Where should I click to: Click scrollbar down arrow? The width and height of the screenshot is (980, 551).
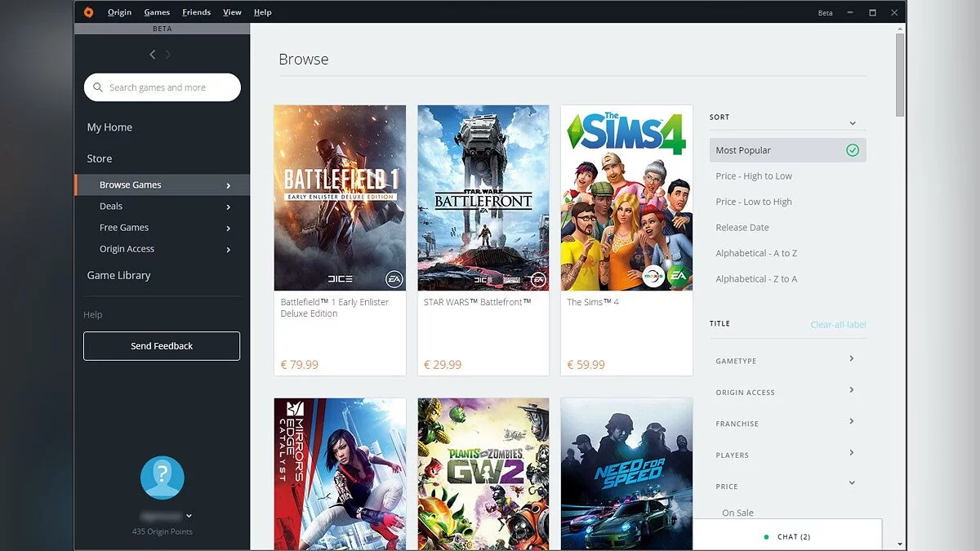pyautogui.click(x=900, y=544)
